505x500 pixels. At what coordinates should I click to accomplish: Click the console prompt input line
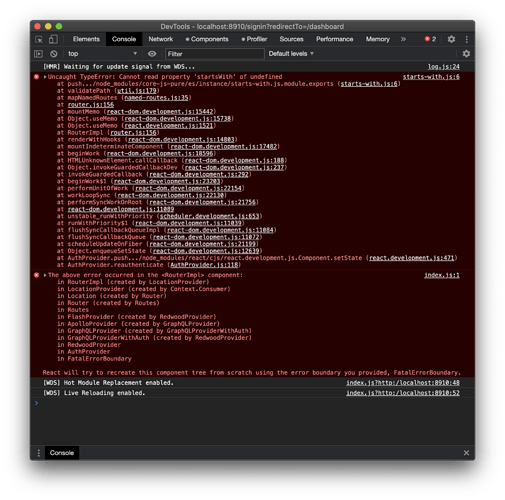click(x=252, y=403)
